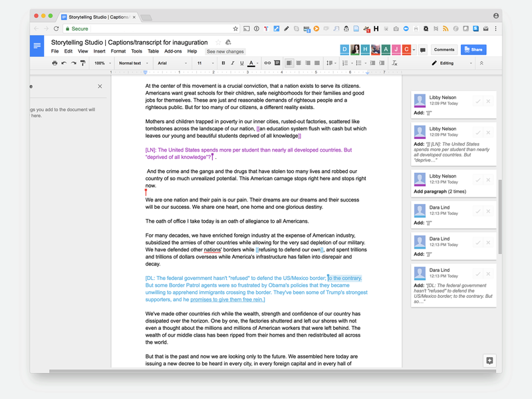Click the collaborator avatar C

[x=406, y=49]
